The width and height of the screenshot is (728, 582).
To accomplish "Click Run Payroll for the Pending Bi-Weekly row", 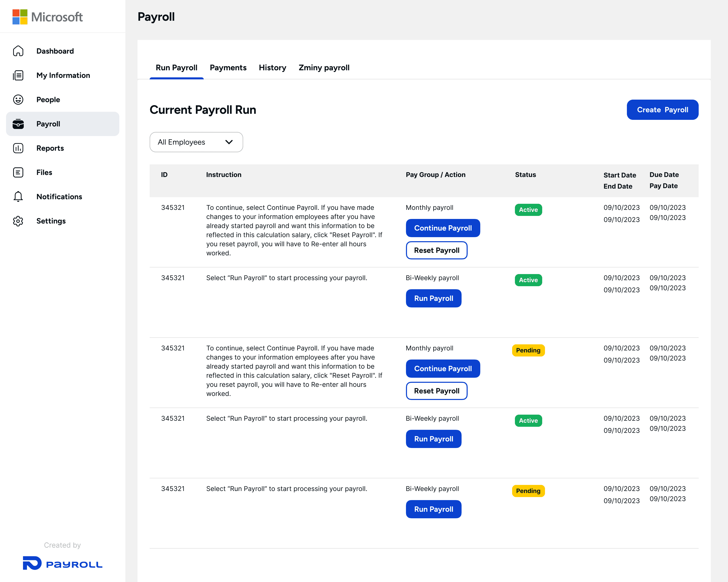I will click(x=433, y=509).
